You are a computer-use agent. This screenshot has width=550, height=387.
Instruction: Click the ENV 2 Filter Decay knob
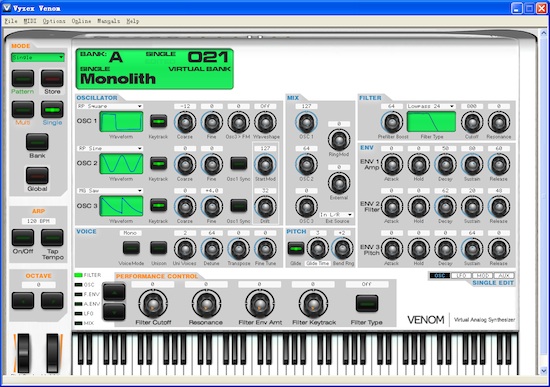pos(445,206)
